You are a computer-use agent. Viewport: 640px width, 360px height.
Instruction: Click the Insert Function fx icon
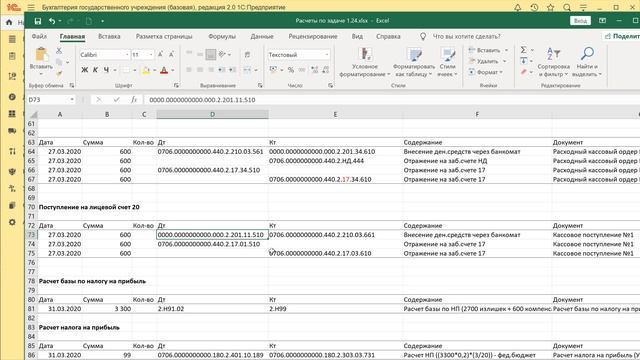[x=134, y=100]
